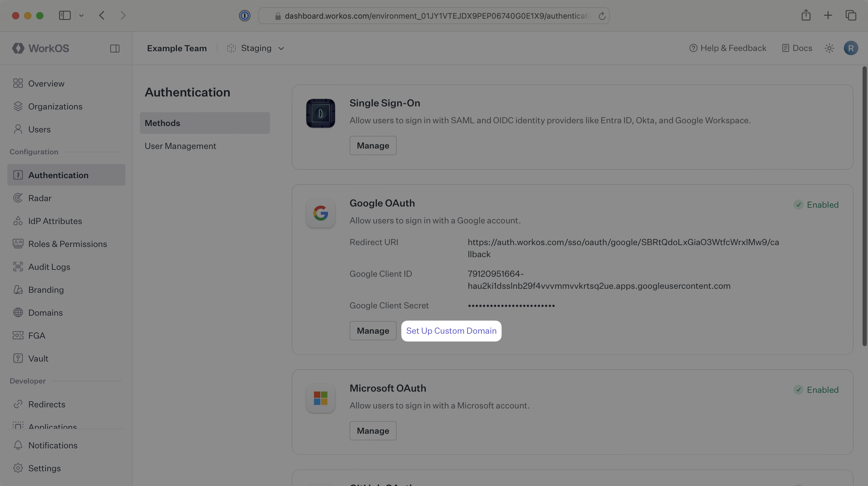Open Safari's sidebar options chevron
Viewport: 868px width, 486px height.
(x=81, y=15)
